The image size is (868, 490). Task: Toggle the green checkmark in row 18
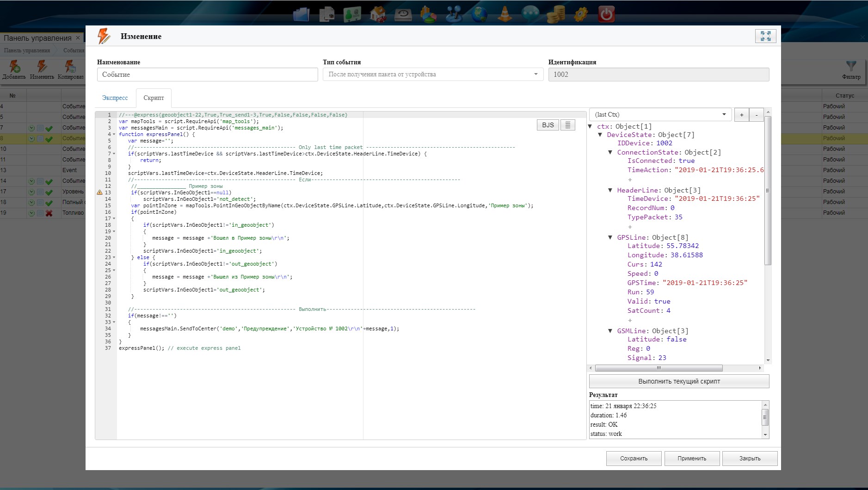(49, 203)
